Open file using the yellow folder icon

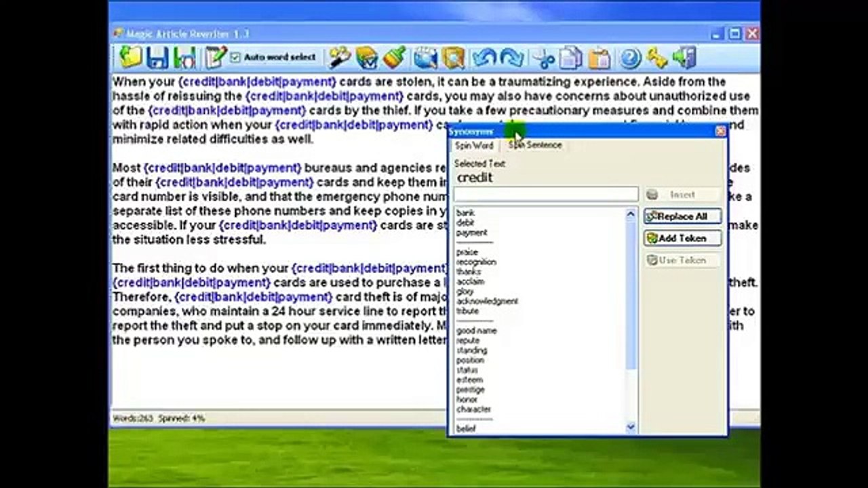[x=130, y=58]
